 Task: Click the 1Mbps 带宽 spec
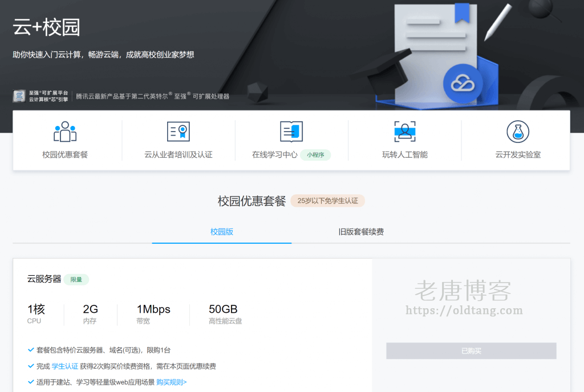pyautogui.click(x=153, y=314)
